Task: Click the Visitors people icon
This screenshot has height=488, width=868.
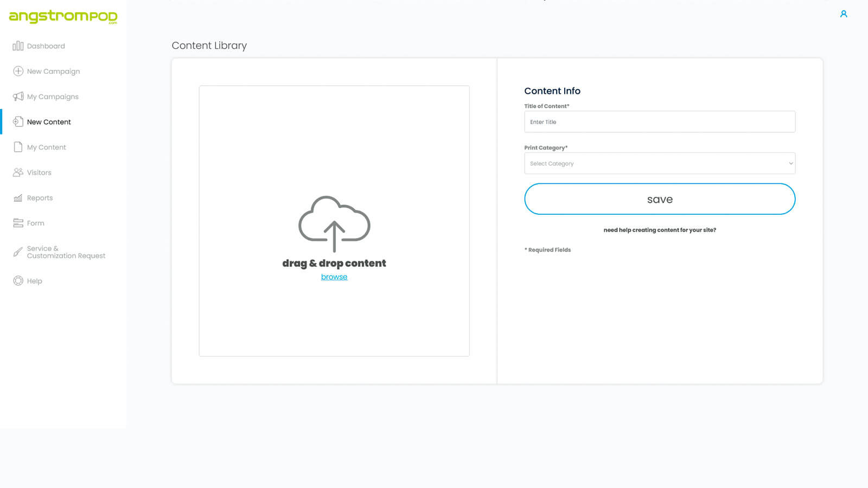Action: (x=18, y=172)
